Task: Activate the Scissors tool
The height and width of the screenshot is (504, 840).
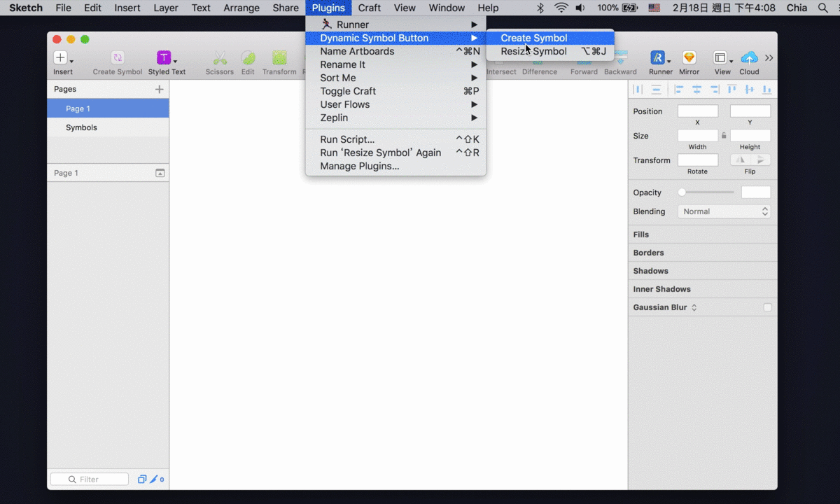Action: 220,58
